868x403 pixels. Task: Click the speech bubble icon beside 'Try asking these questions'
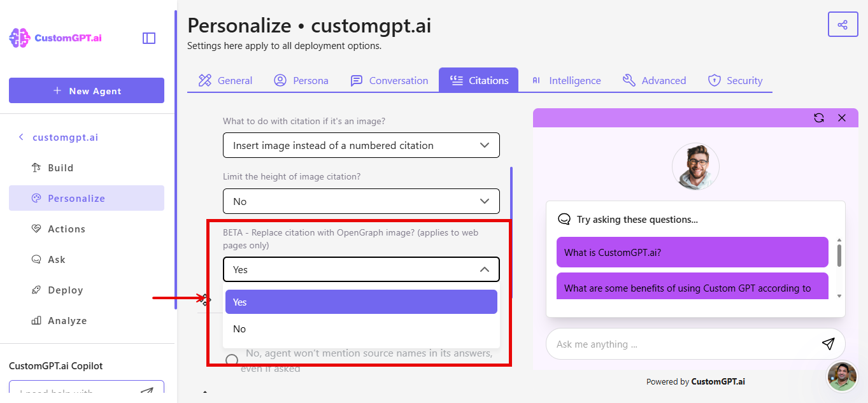point(564,218)
